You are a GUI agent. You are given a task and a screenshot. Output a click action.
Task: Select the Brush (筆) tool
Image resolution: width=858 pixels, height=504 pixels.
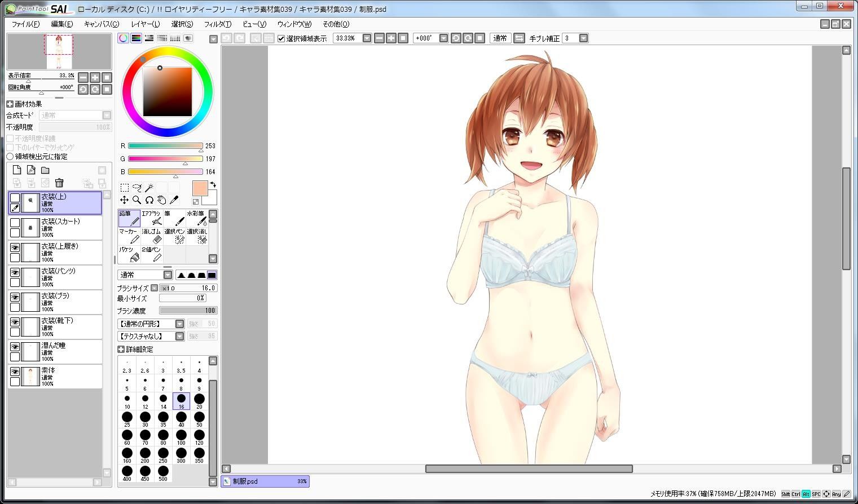[x=174, y=218]
